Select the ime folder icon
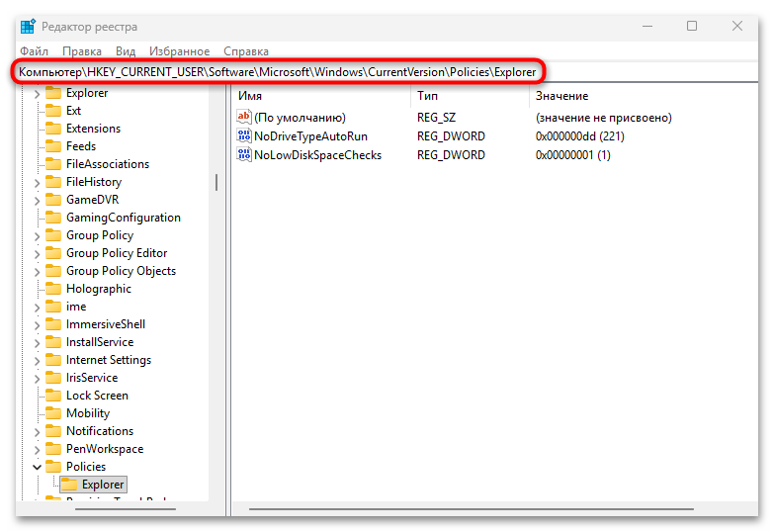This screenshot has height=532, width=774. pyautogui.click(x=53, y=307)
